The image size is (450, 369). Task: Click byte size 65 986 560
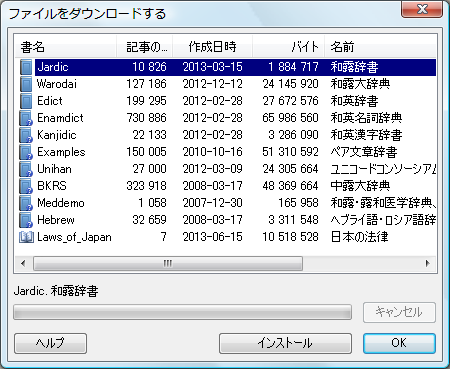pyautogui.click(x=291, y=118)
